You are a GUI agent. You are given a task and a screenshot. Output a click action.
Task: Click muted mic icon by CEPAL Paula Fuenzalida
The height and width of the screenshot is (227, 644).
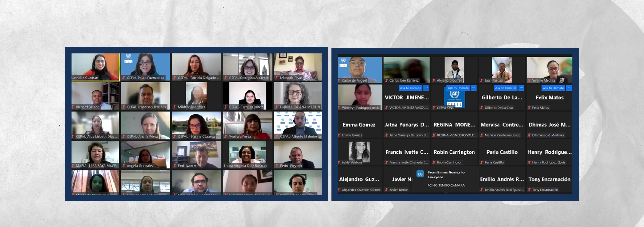coord(123,78)
